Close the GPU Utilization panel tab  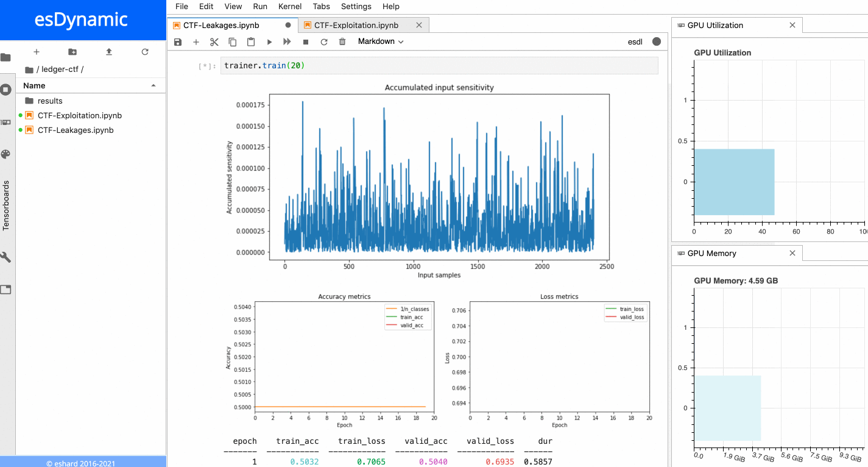click(x=792, y=26)
